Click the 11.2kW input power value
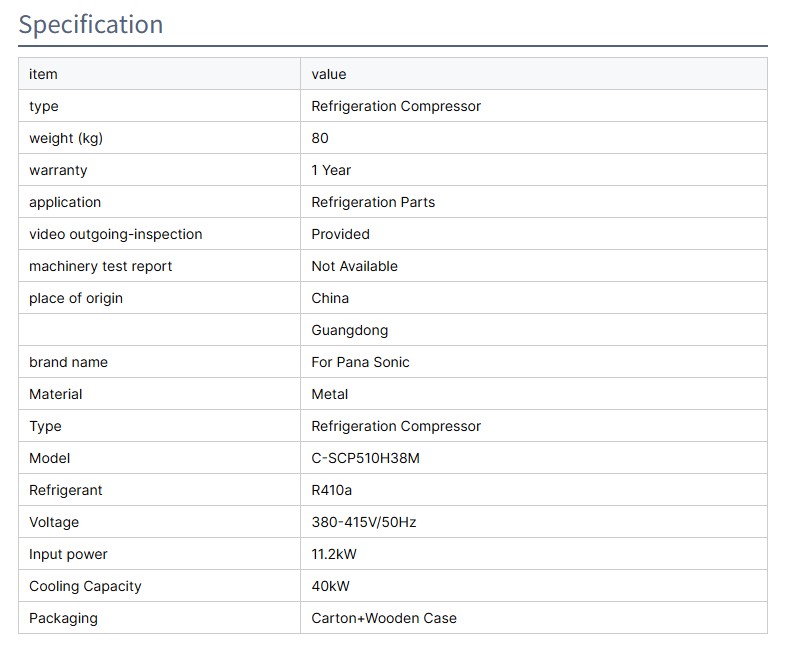 click(x=335, y=554)
